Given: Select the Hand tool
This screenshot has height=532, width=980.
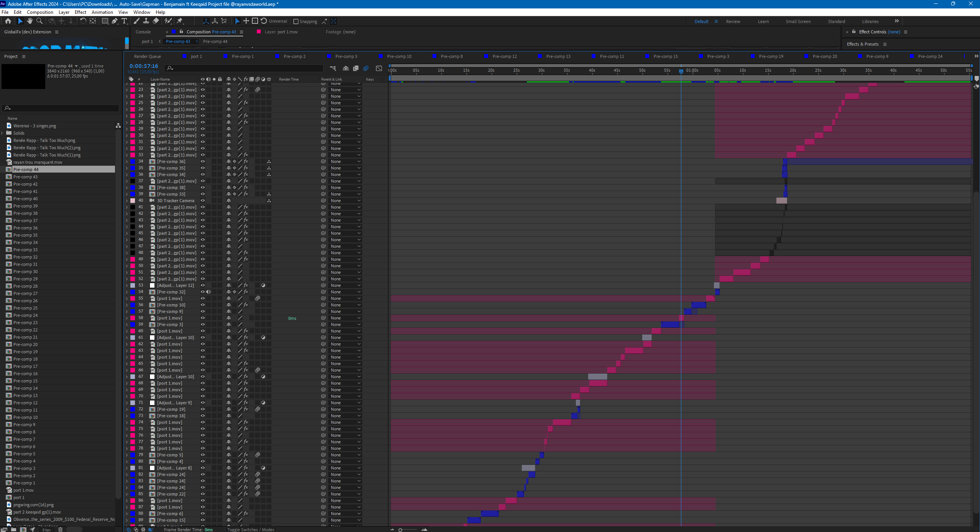Looking at the screenshot, I should (x=30, y=21).
